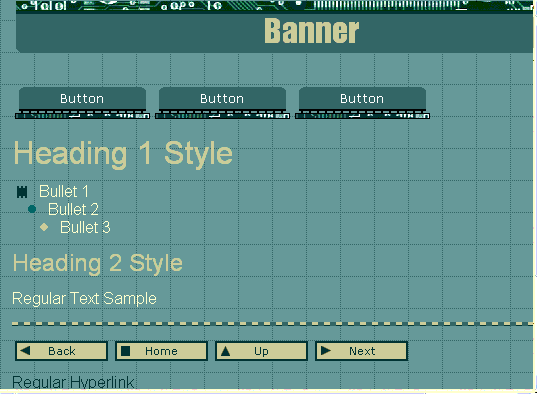Click the square icon on Home button
The height and width of the screenshot is (394, 537).
point(125,351)
